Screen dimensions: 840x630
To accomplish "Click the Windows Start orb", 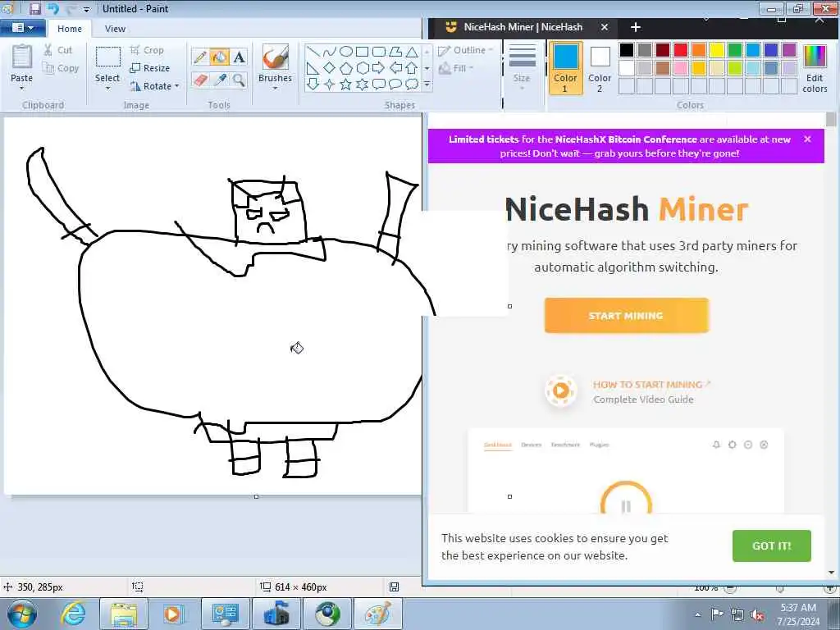I will click(x=22, y=614).
